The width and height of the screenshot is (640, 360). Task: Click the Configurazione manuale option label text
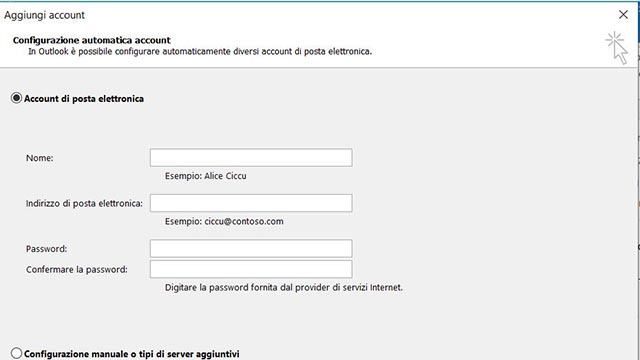(132, 354)
